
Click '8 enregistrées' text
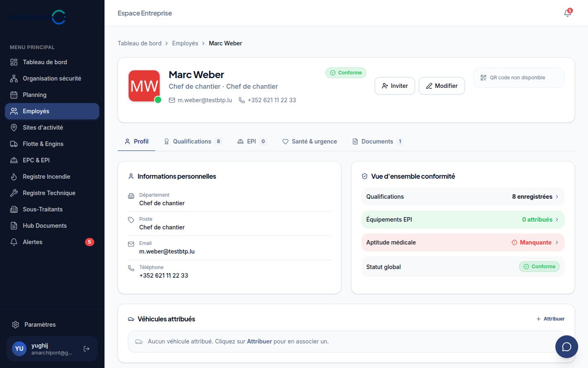pos(532,197)
